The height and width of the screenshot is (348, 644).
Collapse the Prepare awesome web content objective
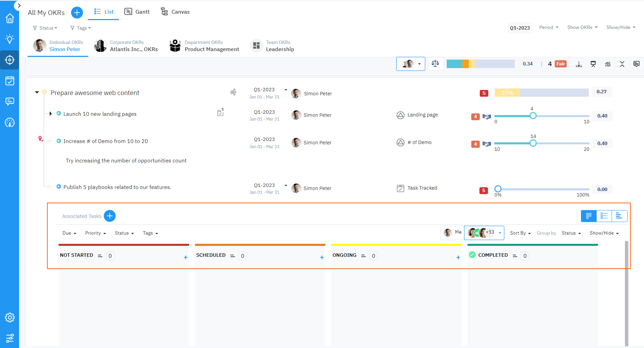tap(37, 92)
